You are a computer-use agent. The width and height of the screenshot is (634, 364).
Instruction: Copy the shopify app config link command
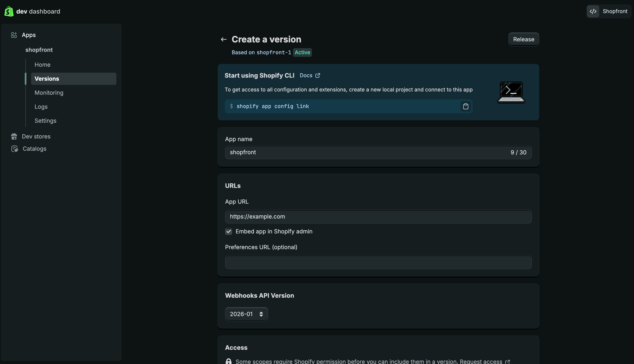(x=466, y=106)
